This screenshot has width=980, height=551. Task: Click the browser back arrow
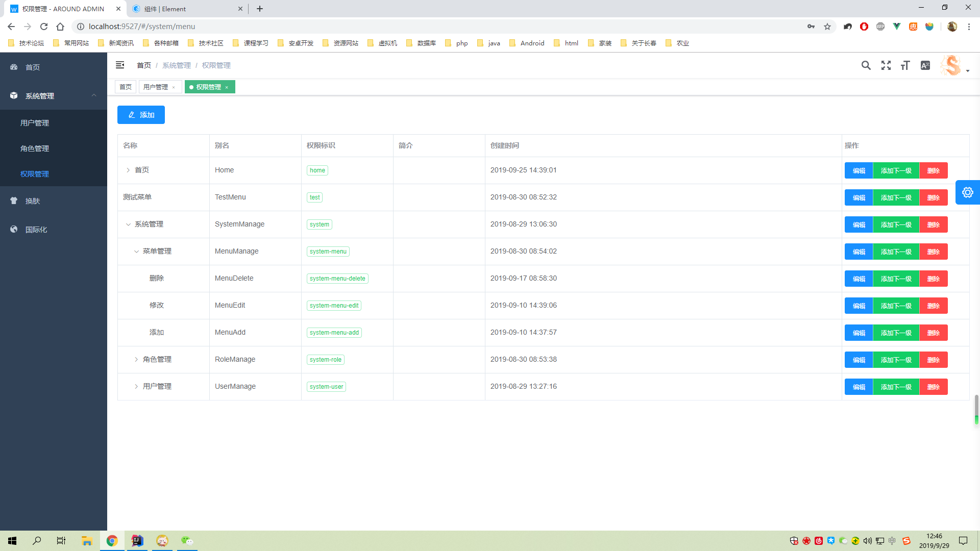(x=11, y=27)
